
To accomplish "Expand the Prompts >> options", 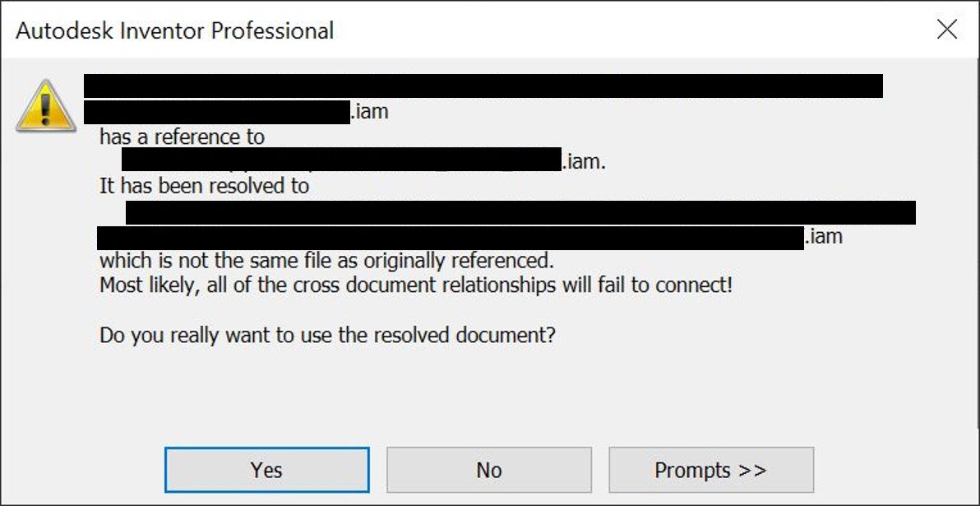I will tap(710, 470).
